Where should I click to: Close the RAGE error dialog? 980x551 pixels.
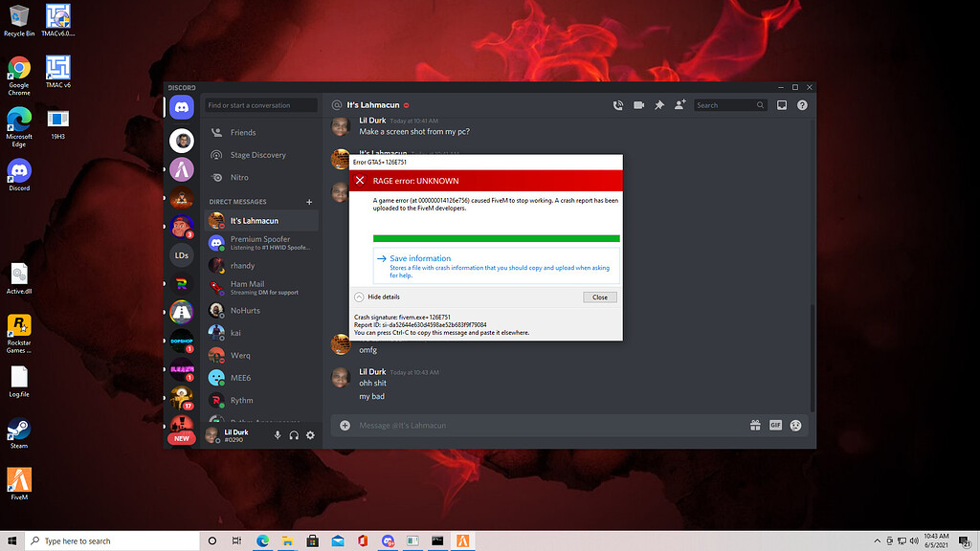point(599,297)
